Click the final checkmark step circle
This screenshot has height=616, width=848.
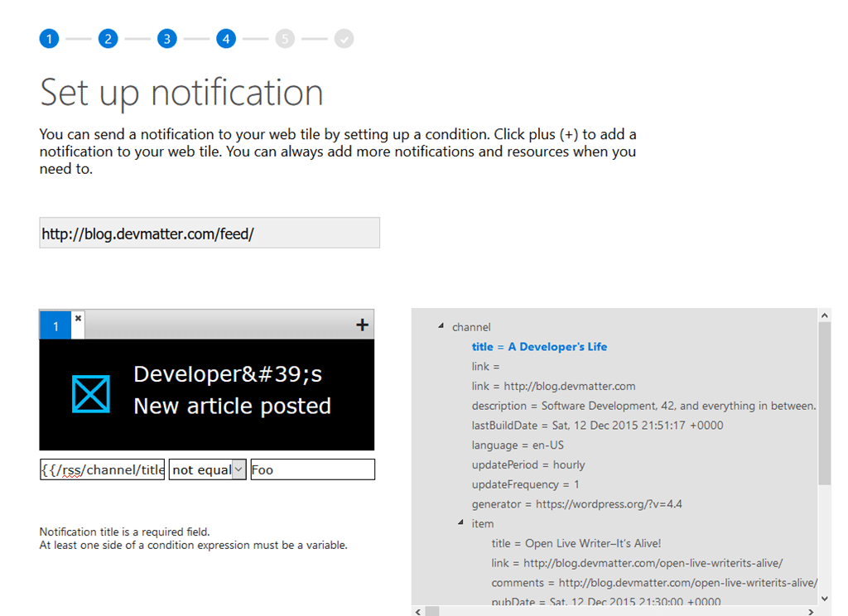click(x=344, y=38)
